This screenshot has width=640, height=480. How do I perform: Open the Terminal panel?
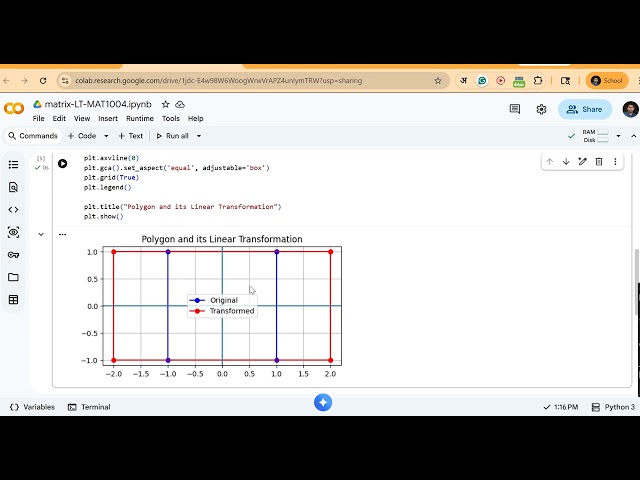(x=89, y=407)
